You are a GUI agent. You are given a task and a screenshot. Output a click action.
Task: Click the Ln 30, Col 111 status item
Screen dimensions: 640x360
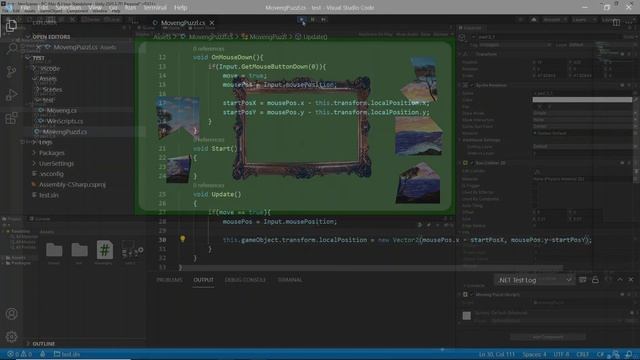point(496,354)
